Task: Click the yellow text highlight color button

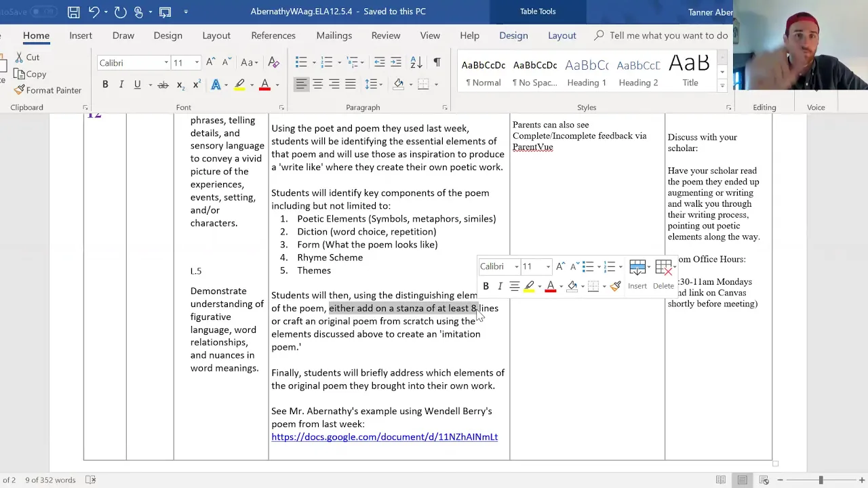Action: point(239,85)
